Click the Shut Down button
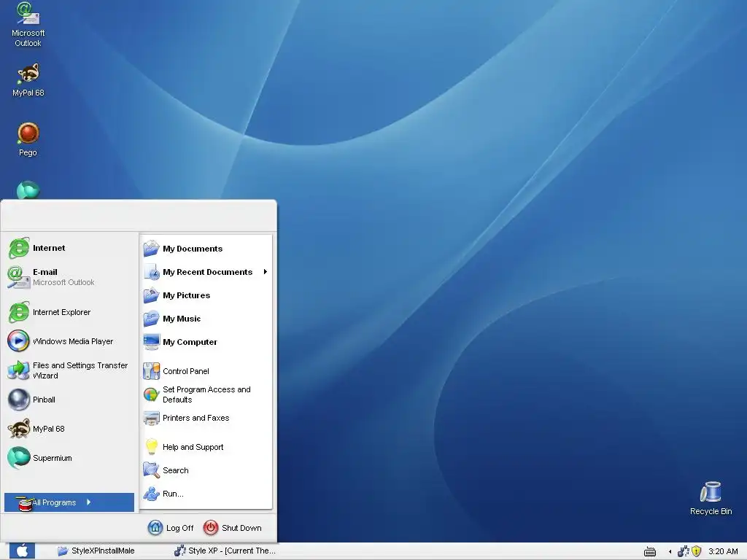Screen dimensions: 747x560 (x=233, y=528)
